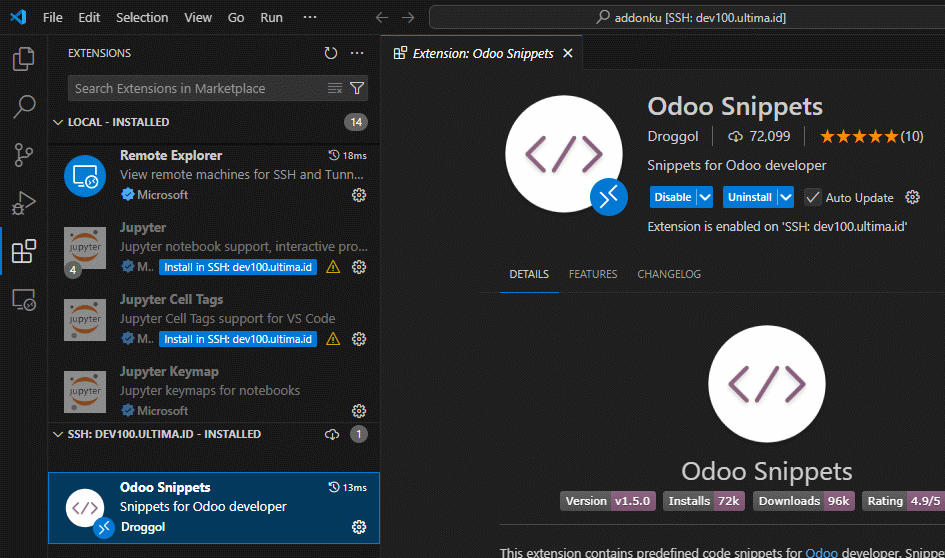Open Remote Explorer extension gear settings
The image size is (945, 558).
359,195
